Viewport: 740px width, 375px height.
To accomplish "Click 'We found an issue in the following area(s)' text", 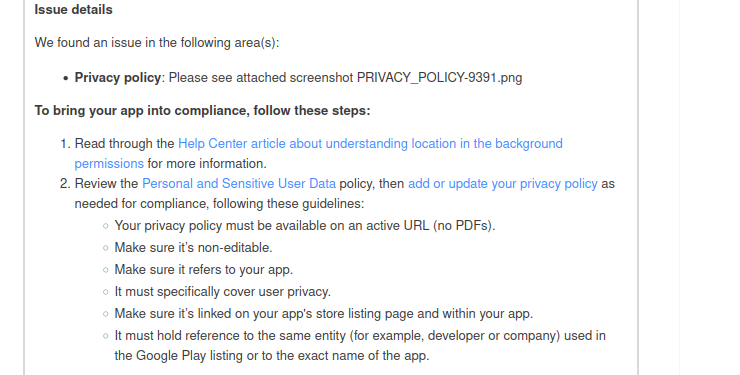I will [157, 42].
